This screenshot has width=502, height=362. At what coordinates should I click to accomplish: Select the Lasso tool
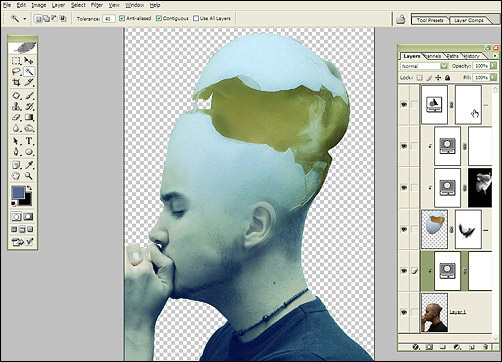tap(16, 72)
